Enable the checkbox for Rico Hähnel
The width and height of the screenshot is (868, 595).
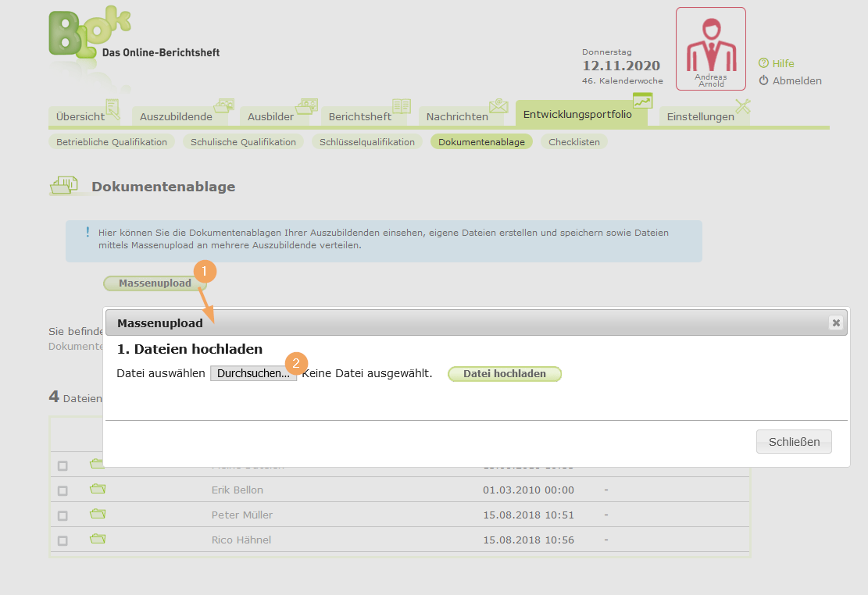[63, 539]
